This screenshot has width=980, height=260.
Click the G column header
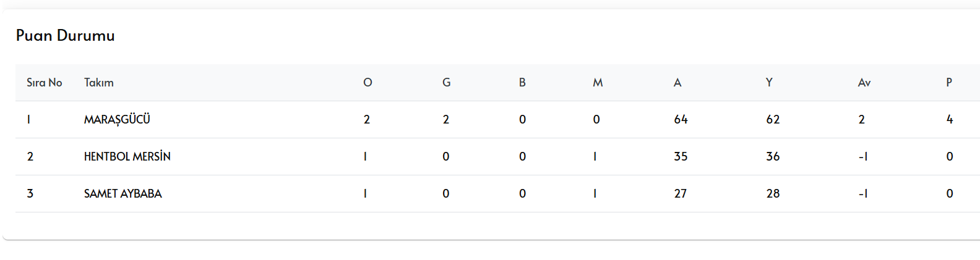tap(446, 82)
